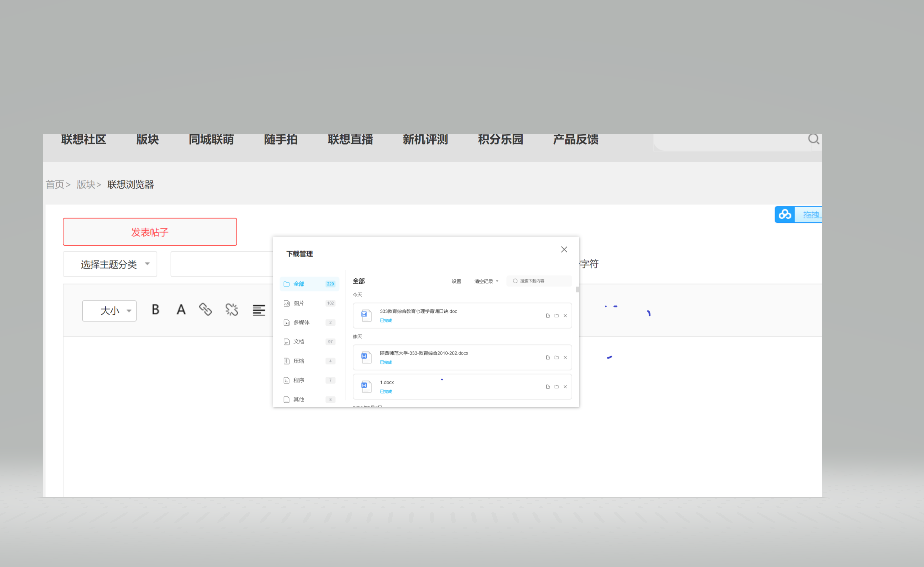Open file for 333教育综合教育心理学背诵口诀.doc

[x=548, y=316]
